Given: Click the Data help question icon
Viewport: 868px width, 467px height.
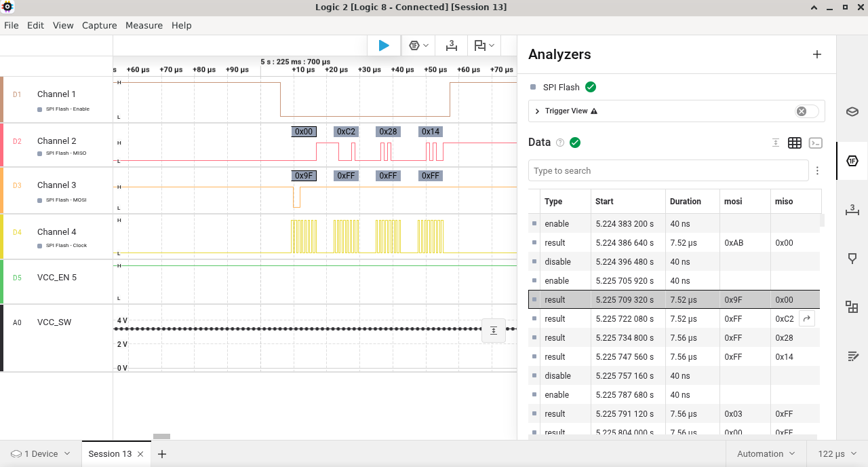Looking at the screenshot, I should click(x=560, y=143).
